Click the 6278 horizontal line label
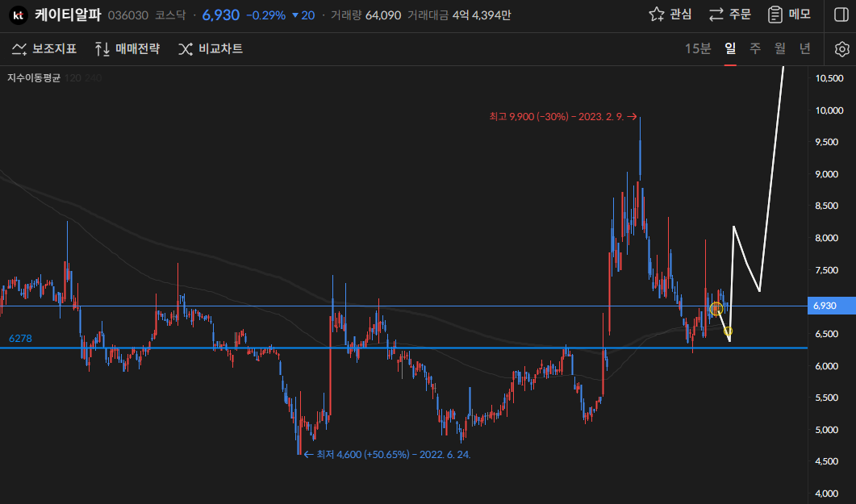Viewport: 856px width, 504px height. pyautogui.click(x=20, y=339)
